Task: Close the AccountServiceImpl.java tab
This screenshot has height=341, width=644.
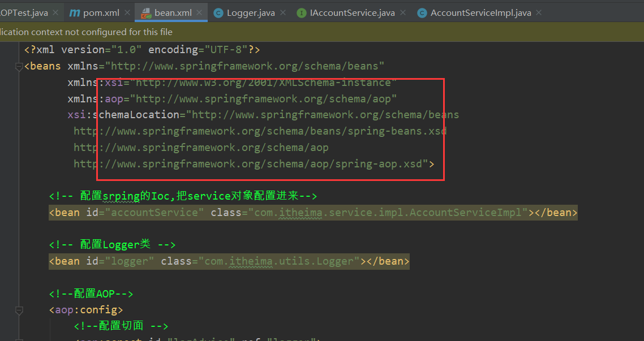Action: point(539,12)
